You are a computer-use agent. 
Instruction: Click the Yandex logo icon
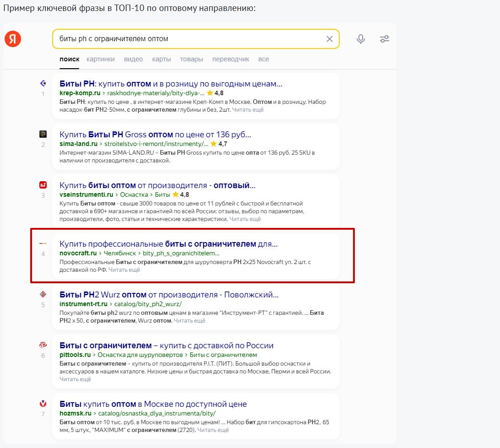tap(13, 39)
